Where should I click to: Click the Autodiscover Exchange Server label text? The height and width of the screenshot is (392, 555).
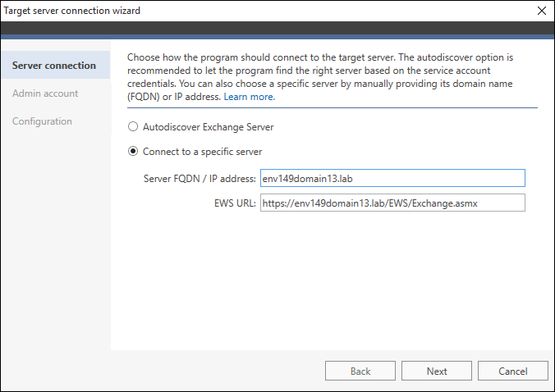click(208, 127)
